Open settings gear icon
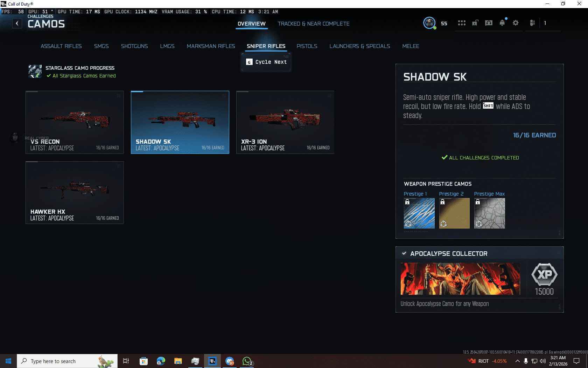This screenshot has width=588, height=368. [x=516, y=23]
